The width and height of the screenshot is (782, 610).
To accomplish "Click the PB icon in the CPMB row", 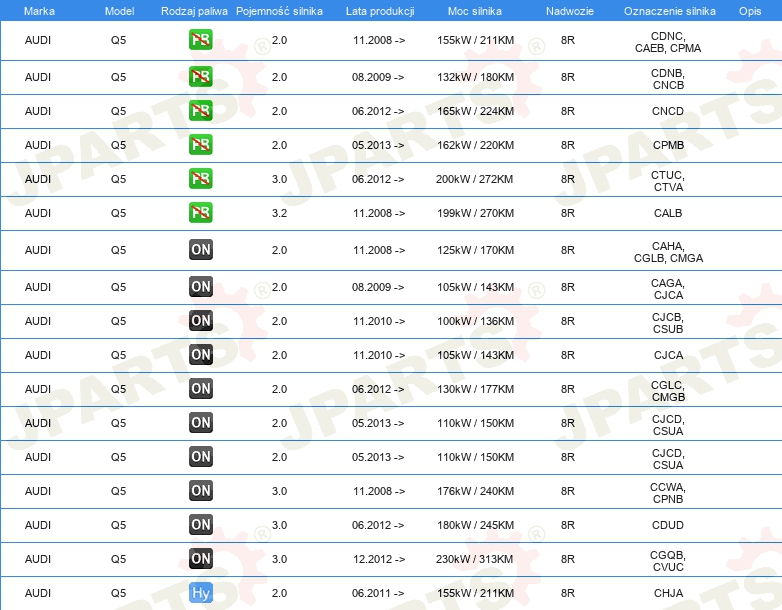I will point(201,145).
